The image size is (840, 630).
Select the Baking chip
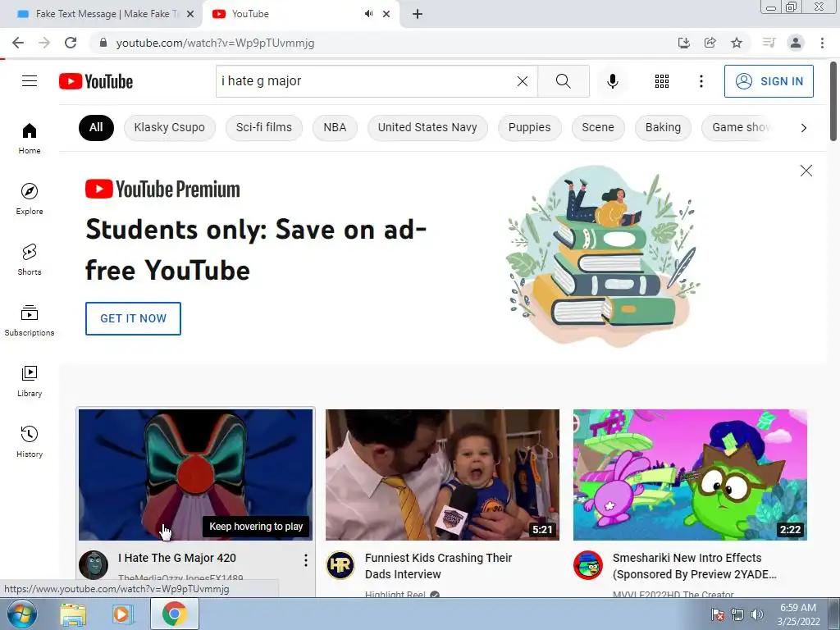pos(663,127)
